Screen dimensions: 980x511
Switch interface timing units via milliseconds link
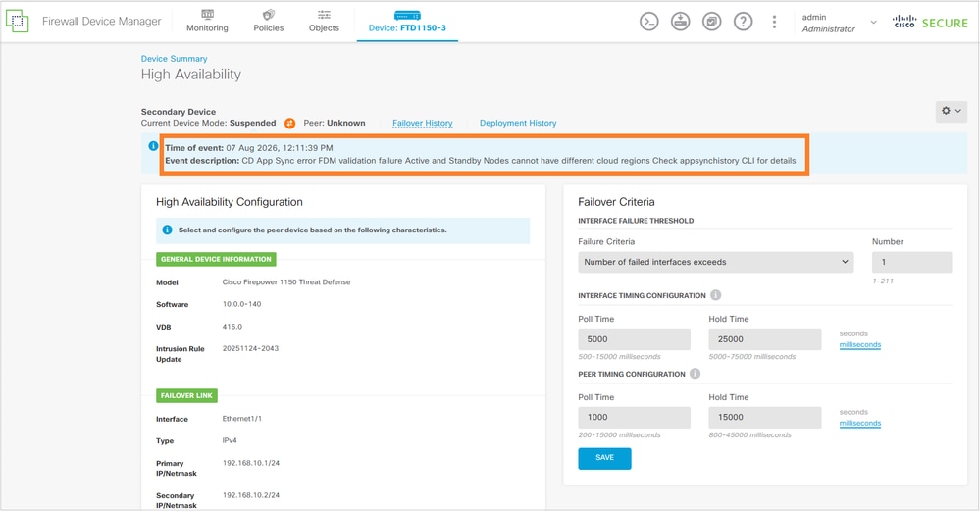[x=860, y=345]
